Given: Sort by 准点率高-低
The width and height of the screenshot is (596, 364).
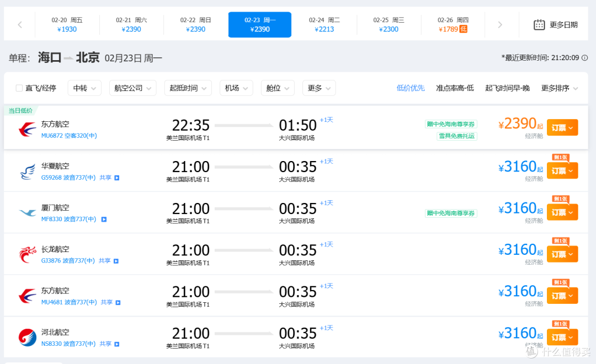Looking at the screenshot, I should (455, 88).
